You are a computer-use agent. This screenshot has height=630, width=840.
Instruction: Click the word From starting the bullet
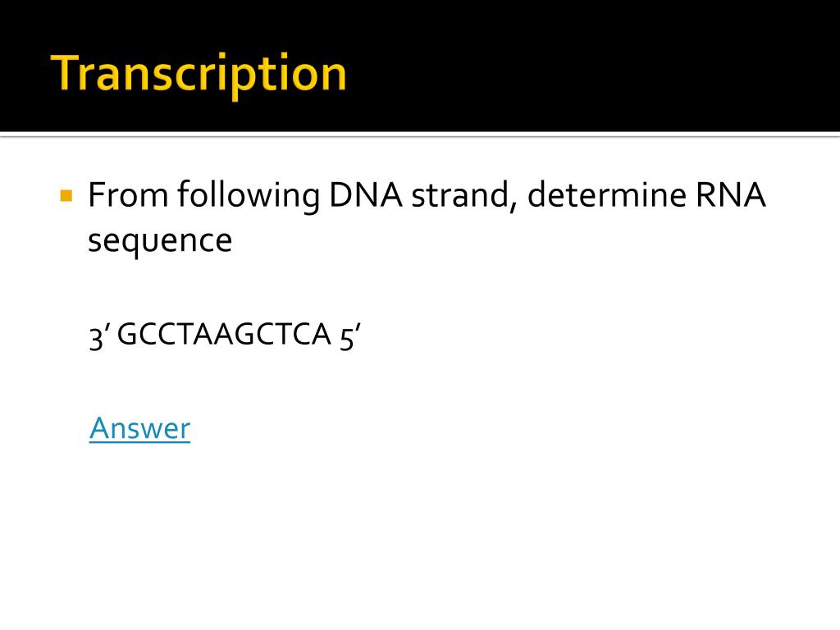(x=129, y=194)
